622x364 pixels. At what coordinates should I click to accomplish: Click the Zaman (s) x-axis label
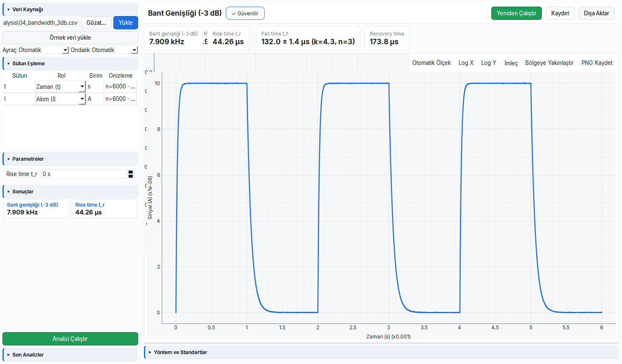[x=388, y=337]
